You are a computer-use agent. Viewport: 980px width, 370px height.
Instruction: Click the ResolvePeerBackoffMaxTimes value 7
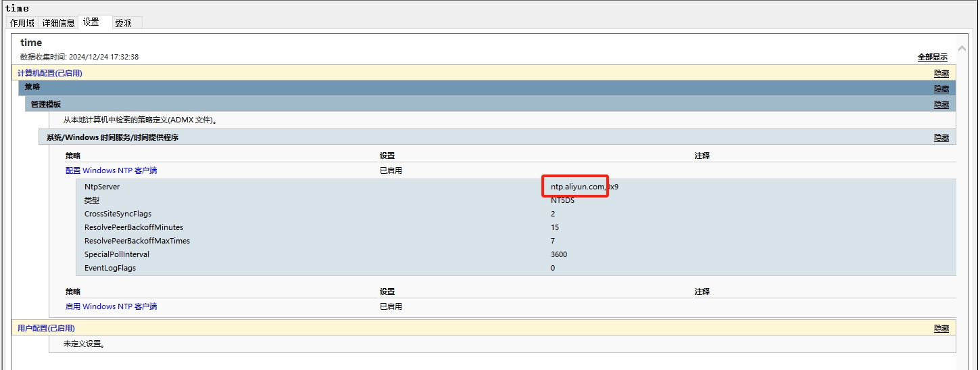(x=553, y=241)
